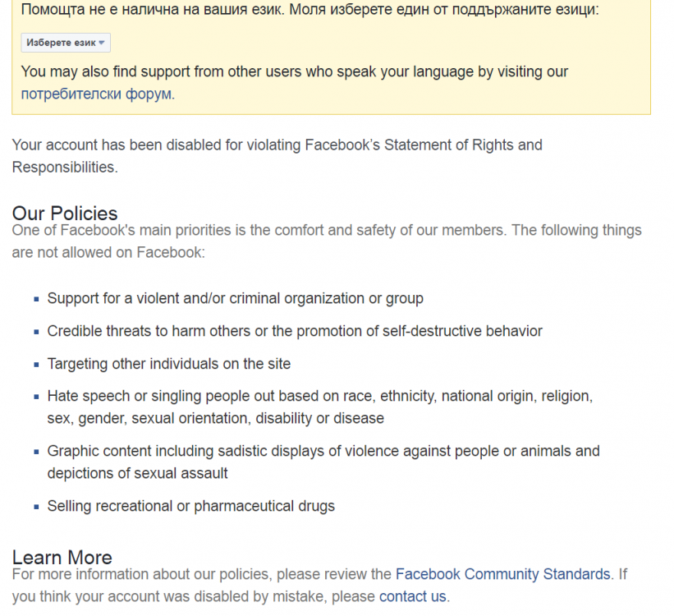This screenshot has height=616, width=674.
Task: Click the Credible threats to harm others line
Action: [x=295, y=331]
